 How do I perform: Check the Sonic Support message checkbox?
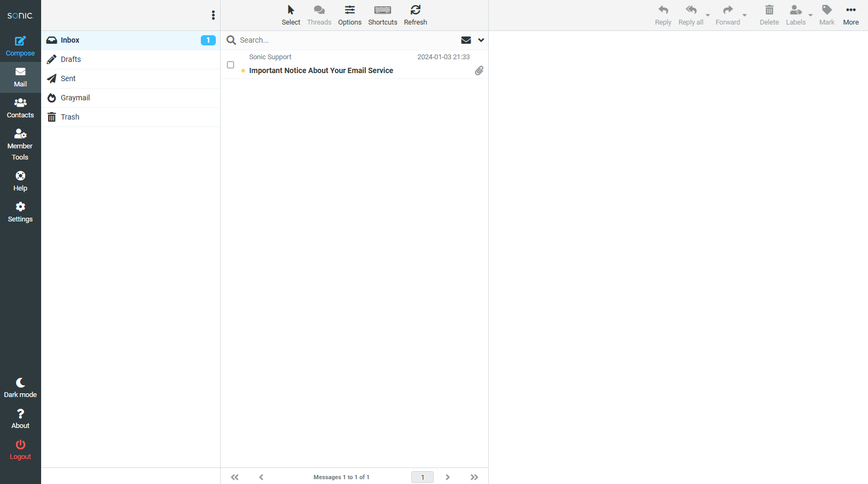point(231,65)
